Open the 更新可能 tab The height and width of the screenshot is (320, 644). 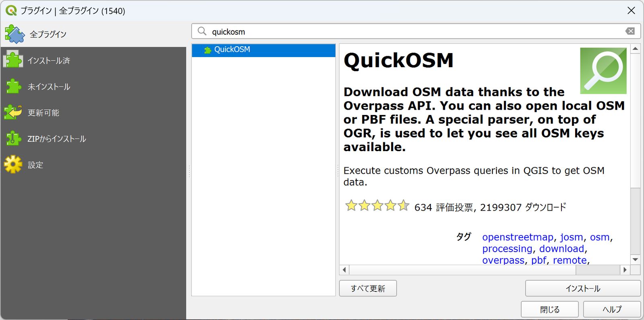[x=93, y=113]
